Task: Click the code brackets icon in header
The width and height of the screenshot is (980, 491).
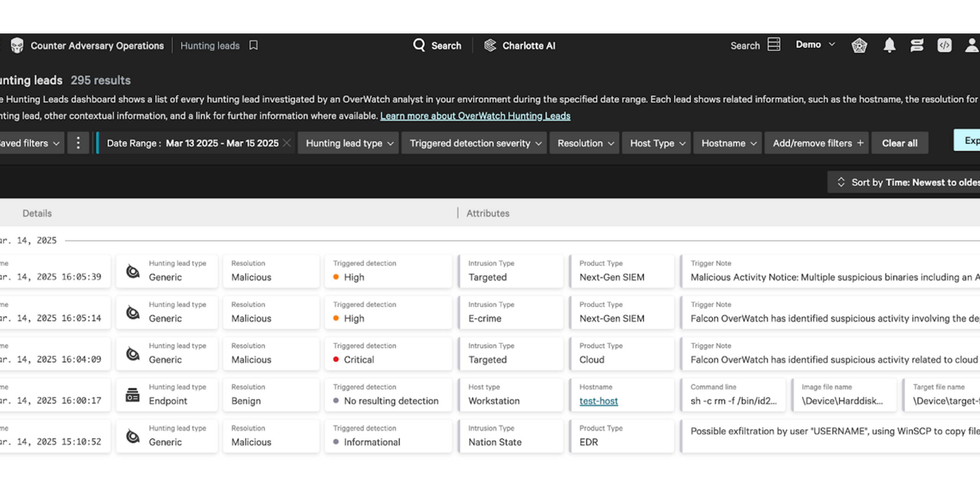Action: tap(944, 46)
